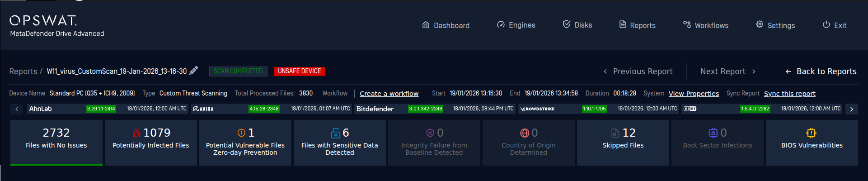The image size is (868, 181).
Task: Click the Avira engine logo
Action: 203,109
